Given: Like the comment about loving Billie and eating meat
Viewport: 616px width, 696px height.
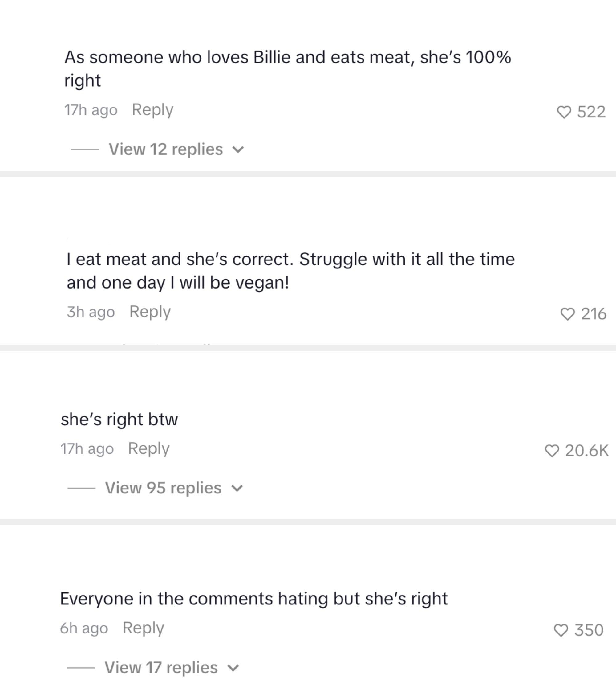Looking at the screenshot, I should (564, 112).
